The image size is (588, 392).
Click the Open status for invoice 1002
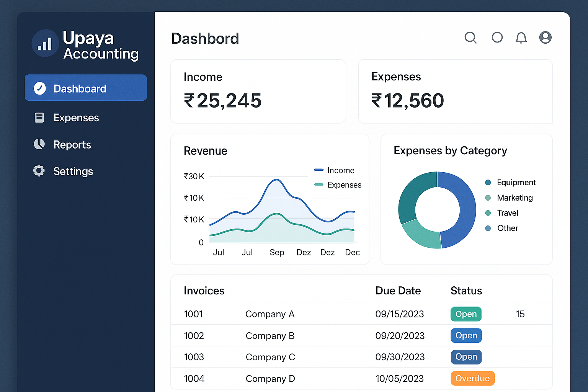[x=466, y=336]
